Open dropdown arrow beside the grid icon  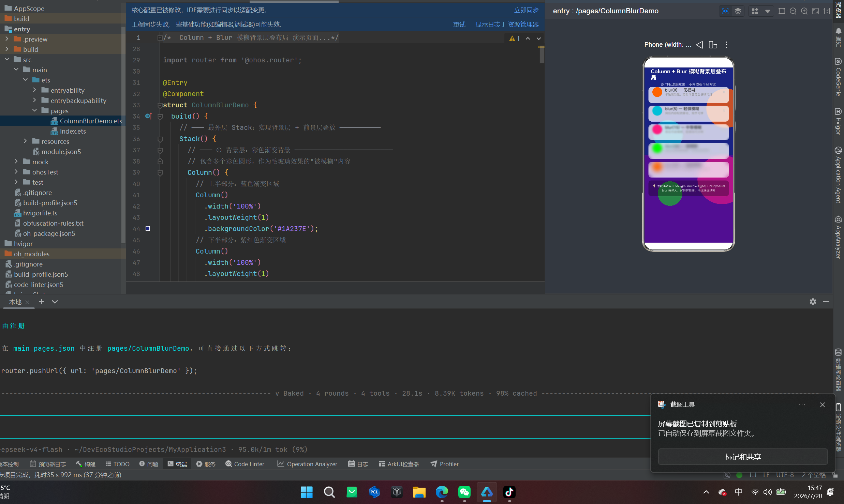pos(767,11)
